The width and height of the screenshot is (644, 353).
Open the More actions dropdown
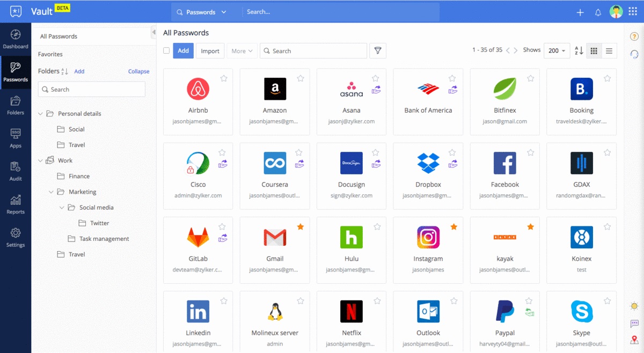(241, 50)
